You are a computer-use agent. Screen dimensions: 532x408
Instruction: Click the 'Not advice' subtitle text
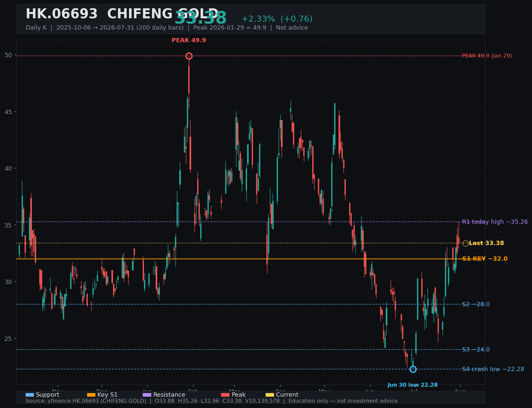292,28
